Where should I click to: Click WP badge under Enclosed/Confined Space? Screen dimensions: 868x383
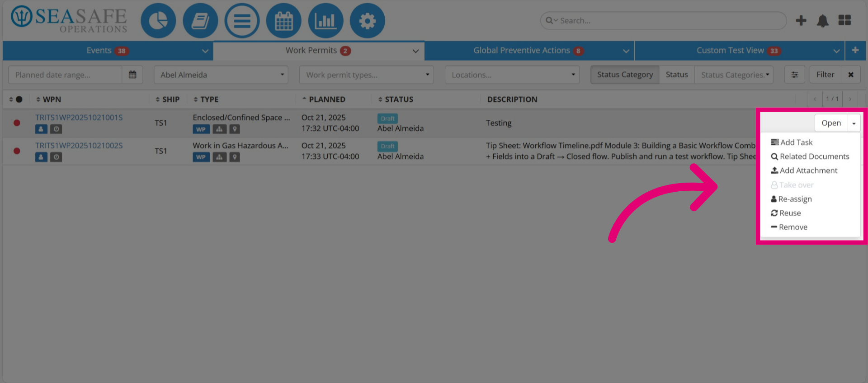click(201, 129)
